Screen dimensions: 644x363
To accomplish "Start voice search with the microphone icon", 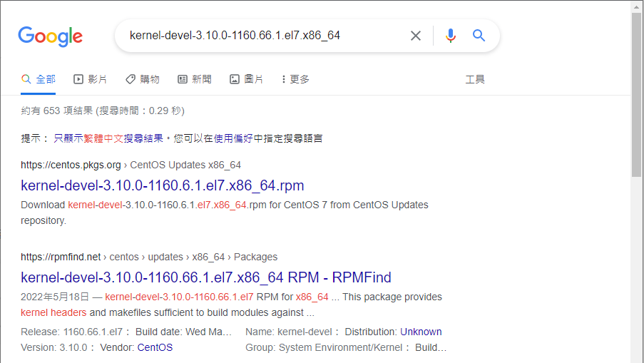I will pyautogui.click(x=451, y=36).
